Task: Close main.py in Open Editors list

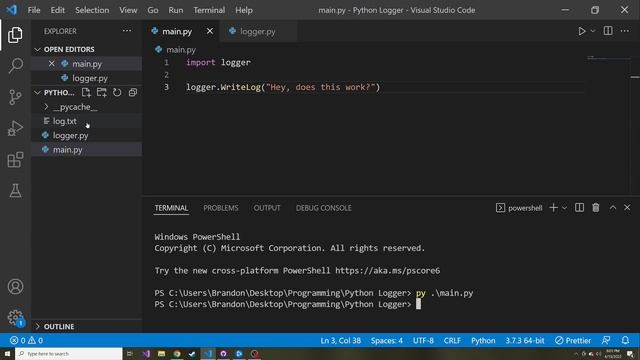Action: [51, 64]
